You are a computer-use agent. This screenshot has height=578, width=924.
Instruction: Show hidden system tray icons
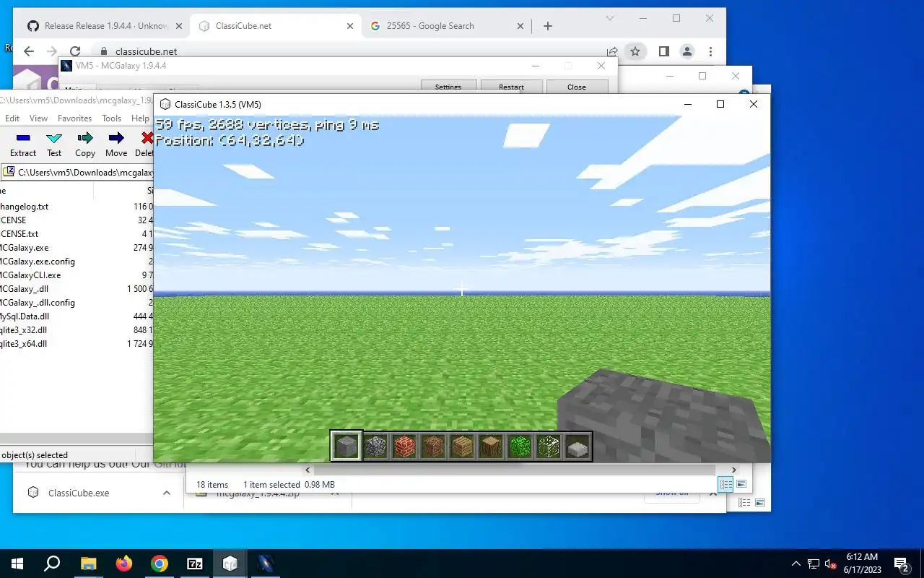(796, 564)
